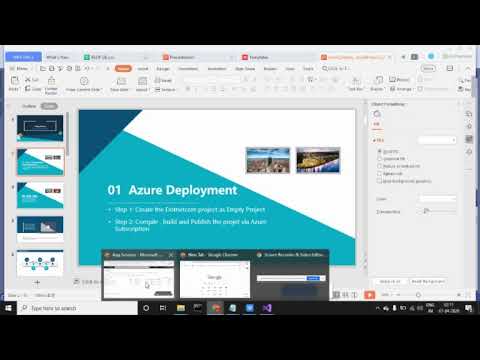This screenshot has height=360, width=480.
Task: Open the Animation ribbon tab
Action: coord(217,69)
